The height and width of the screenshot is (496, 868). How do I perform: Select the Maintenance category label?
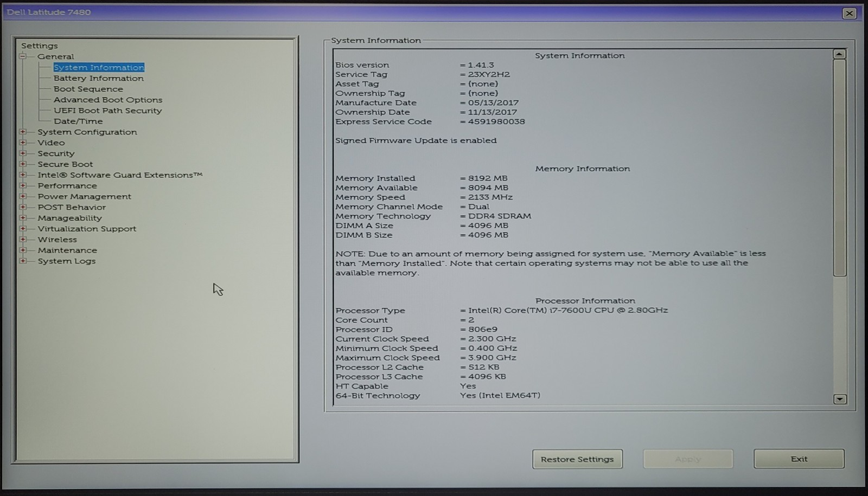point(67,250)
